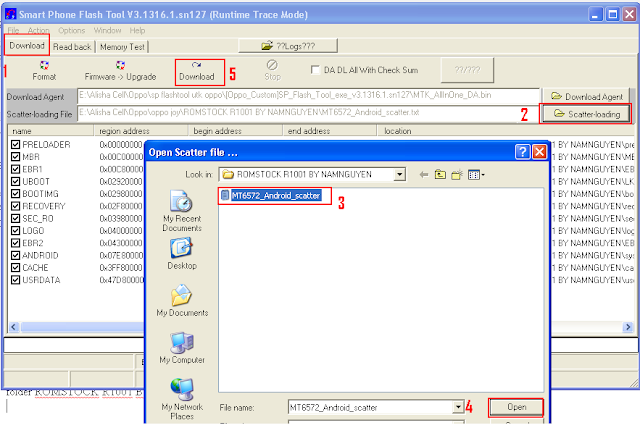
Task: Uncheck the ANDROID partition
Action: (16, 255)
